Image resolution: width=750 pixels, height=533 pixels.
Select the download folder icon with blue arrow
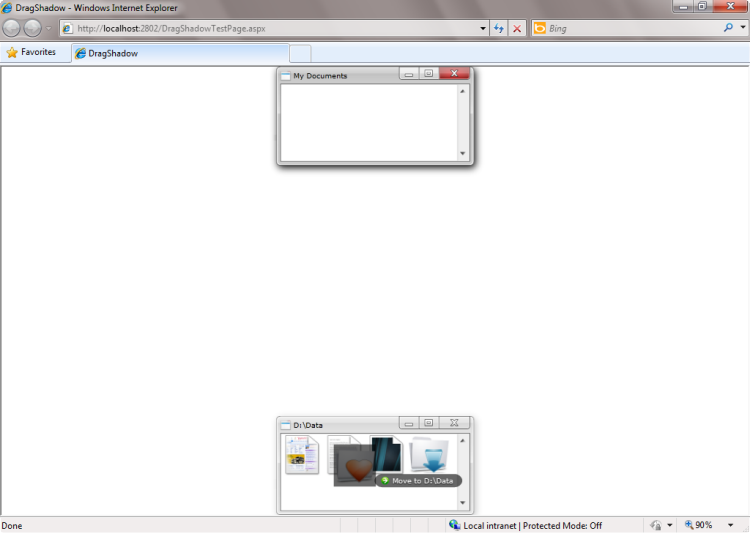pyautogui.click(x=430, y=455)
